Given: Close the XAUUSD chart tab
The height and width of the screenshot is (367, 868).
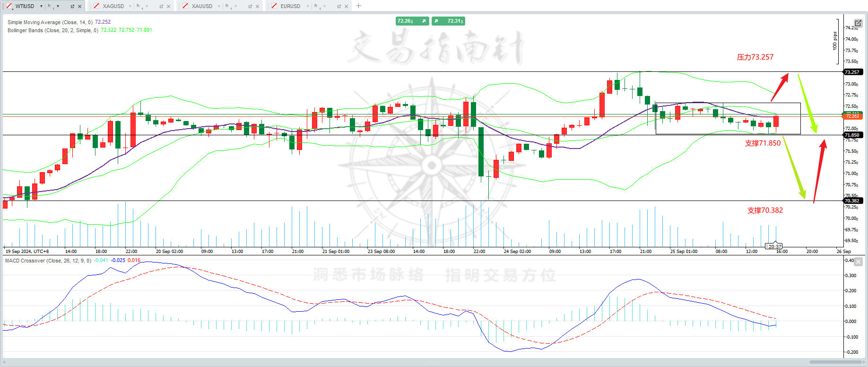Looking at the screenshot, I should pos(257,7).
